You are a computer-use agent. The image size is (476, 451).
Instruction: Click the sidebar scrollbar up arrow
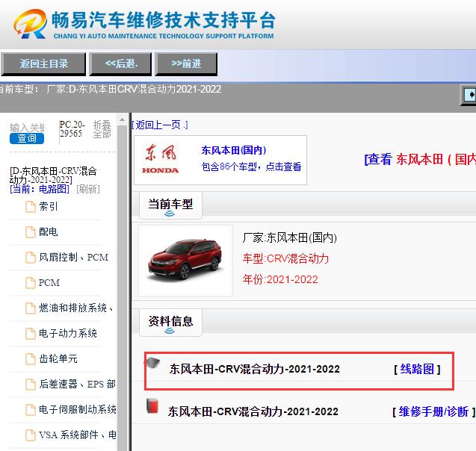coord(122,119)
